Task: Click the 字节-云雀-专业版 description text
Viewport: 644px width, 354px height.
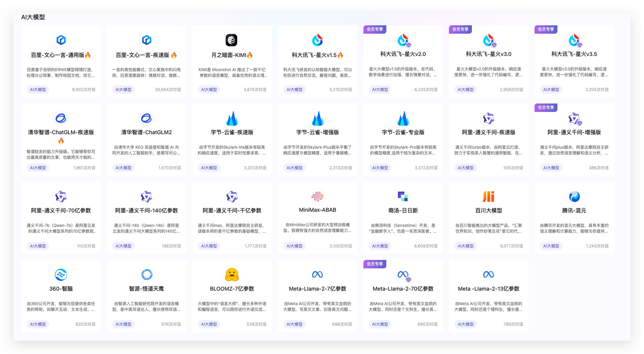Action: pos(403,150)
